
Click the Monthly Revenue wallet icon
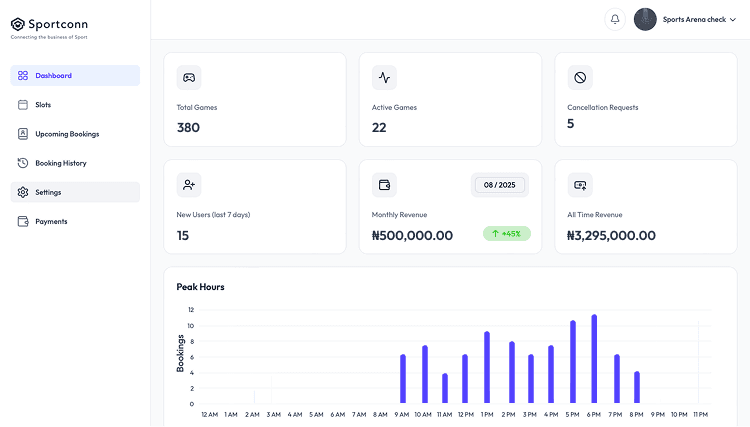385,185
